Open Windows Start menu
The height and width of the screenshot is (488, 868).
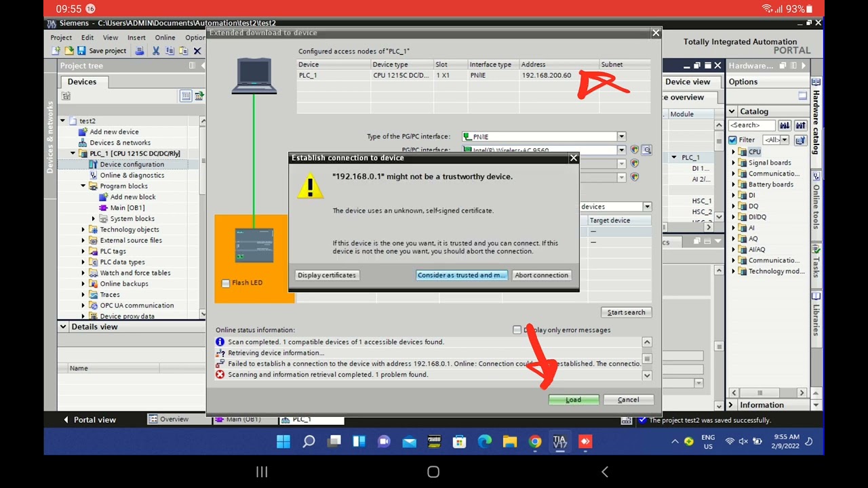[283, 442]
